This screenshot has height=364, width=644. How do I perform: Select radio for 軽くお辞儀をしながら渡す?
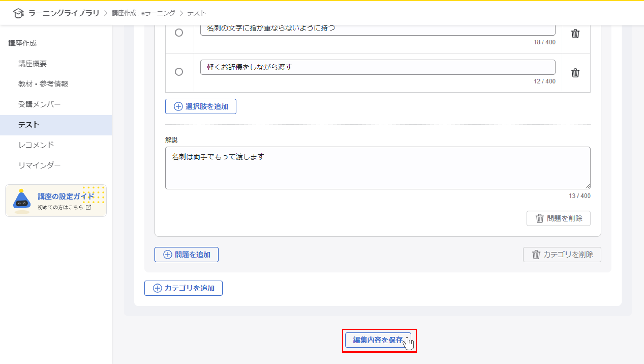pyautogui.click(x=179, y=72)
